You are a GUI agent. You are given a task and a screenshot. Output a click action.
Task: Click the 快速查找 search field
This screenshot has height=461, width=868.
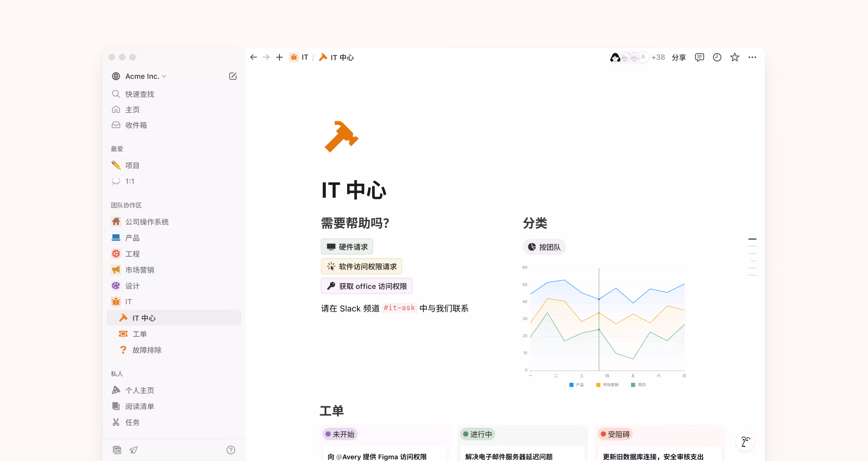pos(140,94)
